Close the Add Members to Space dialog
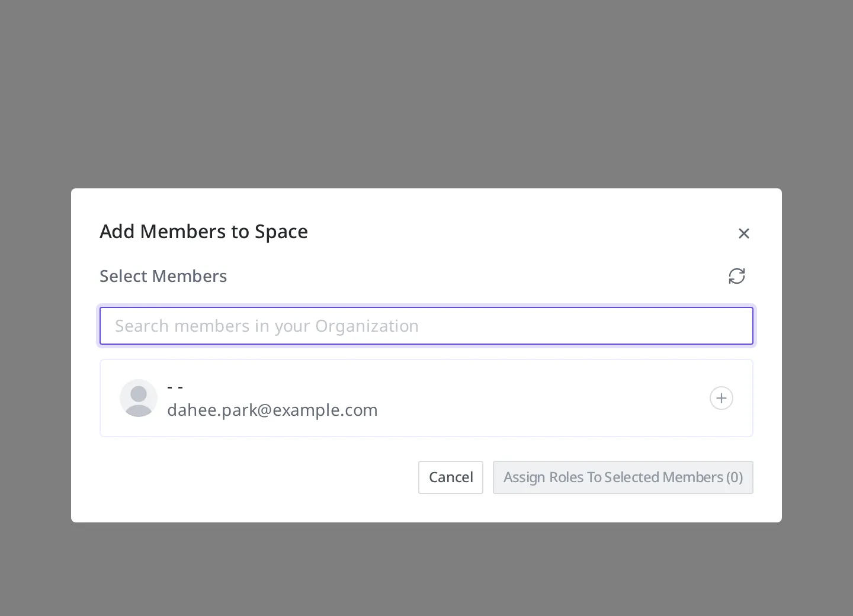The height and width of the screenshot is (616, 853). 744,233
